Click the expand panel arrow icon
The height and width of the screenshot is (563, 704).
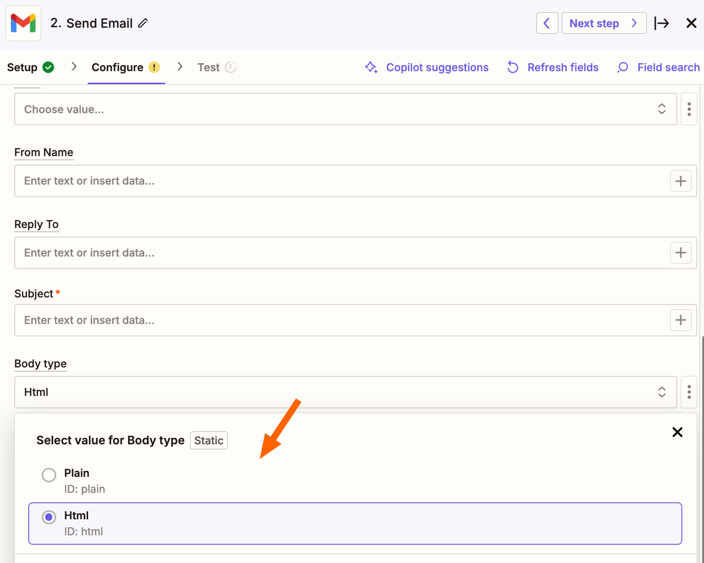point(662,23)
